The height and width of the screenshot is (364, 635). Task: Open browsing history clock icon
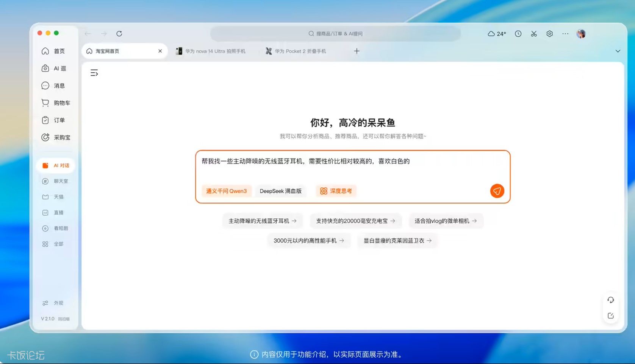[x=518, y=34]
